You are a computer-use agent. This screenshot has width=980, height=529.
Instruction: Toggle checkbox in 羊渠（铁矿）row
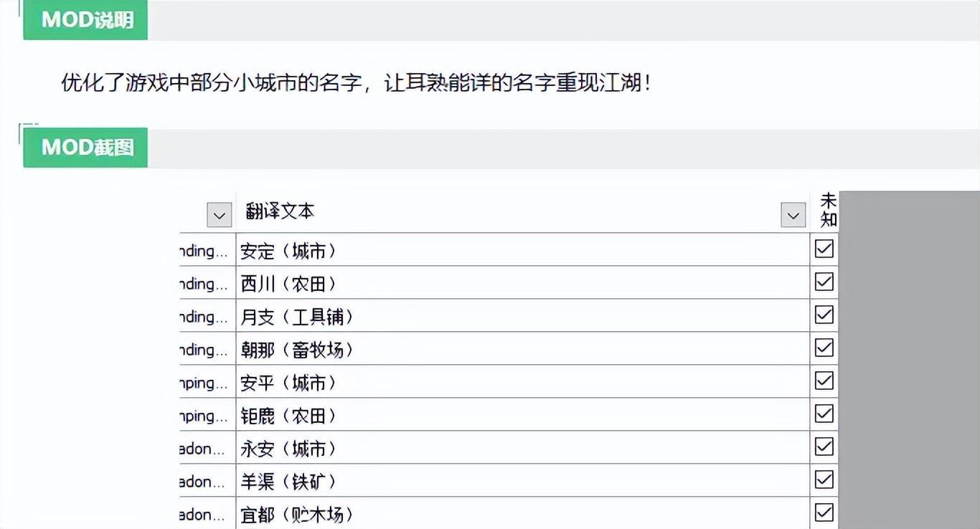point(824,480)
